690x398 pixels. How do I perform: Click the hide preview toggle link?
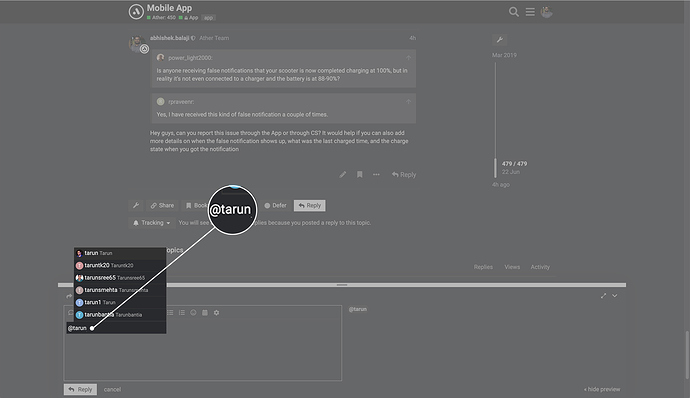pos(602,389)
